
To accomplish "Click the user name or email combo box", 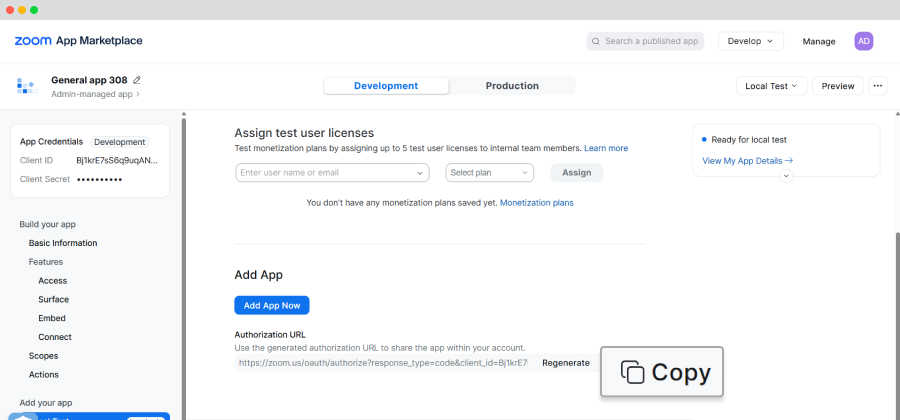I will 332,173.
